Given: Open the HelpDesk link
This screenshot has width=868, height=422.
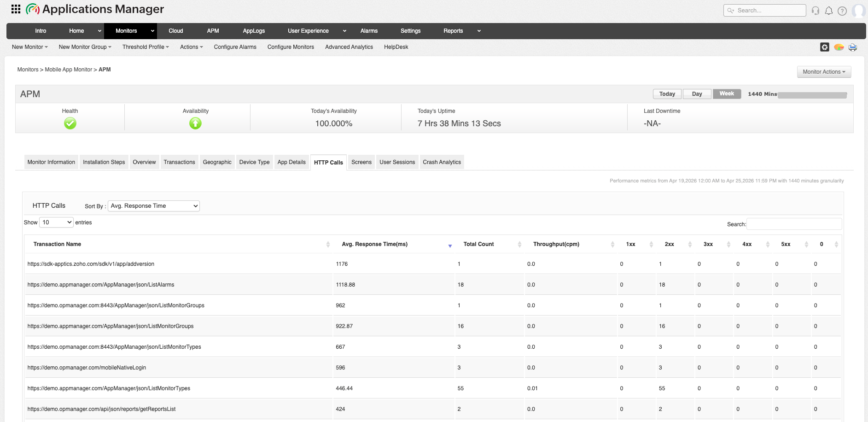Looking at the screenshot, I should point(396,47).
